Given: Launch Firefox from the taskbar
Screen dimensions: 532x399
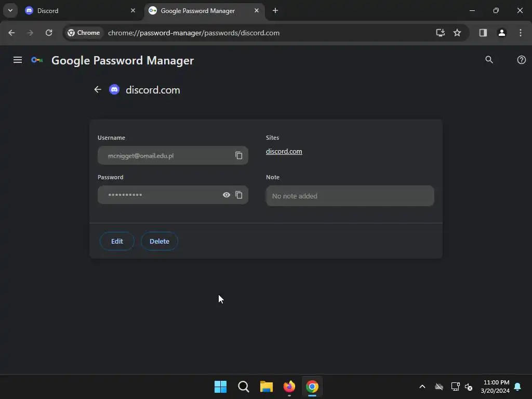Looking at the screenshot, I should (x=289, y=387).
